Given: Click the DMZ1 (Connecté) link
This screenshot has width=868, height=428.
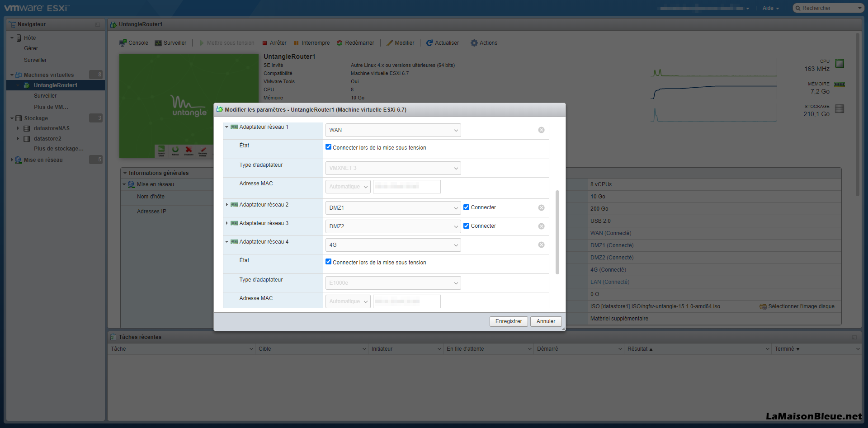Looking at the screenshot, I should click(x=612, y=245).
